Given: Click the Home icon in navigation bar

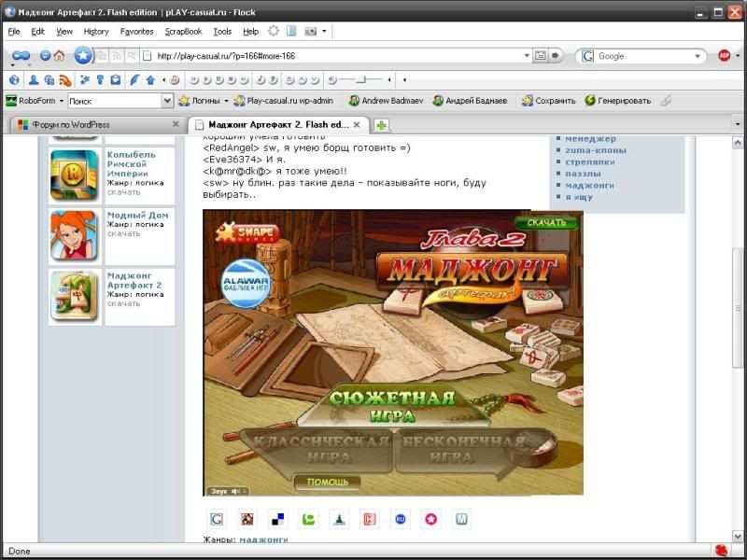Looking at the screenshot, I should 59,56.
